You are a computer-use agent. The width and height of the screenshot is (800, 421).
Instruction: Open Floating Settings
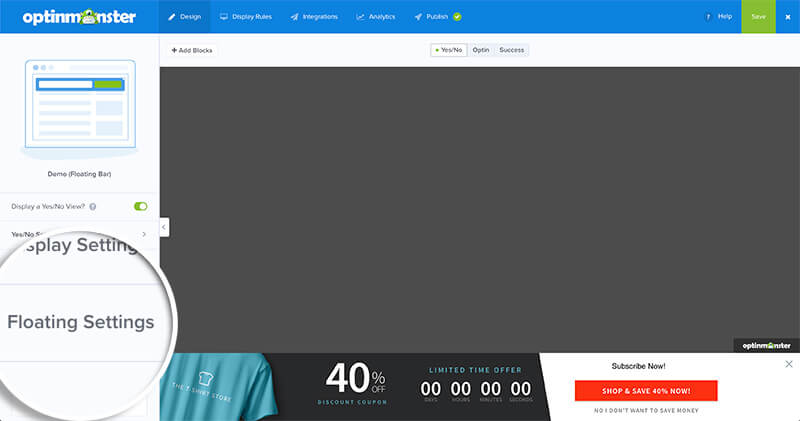point(81,323)
